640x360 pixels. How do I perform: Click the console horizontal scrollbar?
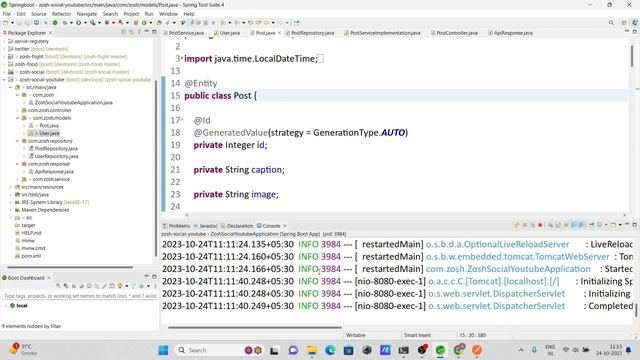click(255, 327)
